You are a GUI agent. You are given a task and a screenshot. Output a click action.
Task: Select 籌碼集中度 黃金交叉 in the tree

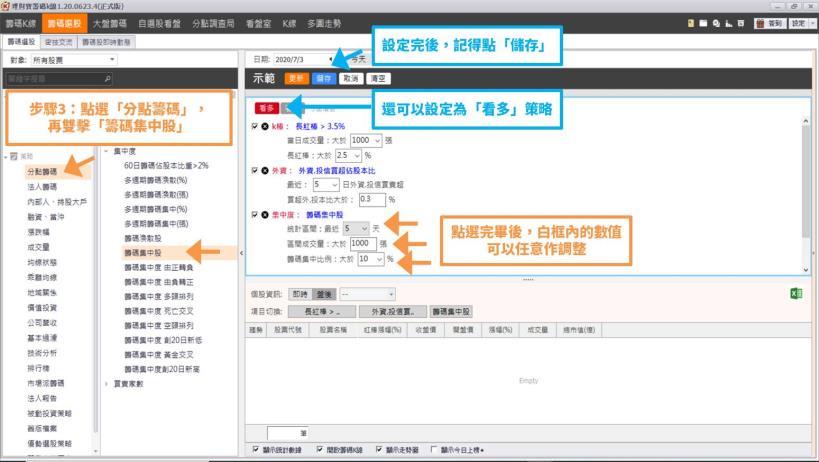coord(159,354)
